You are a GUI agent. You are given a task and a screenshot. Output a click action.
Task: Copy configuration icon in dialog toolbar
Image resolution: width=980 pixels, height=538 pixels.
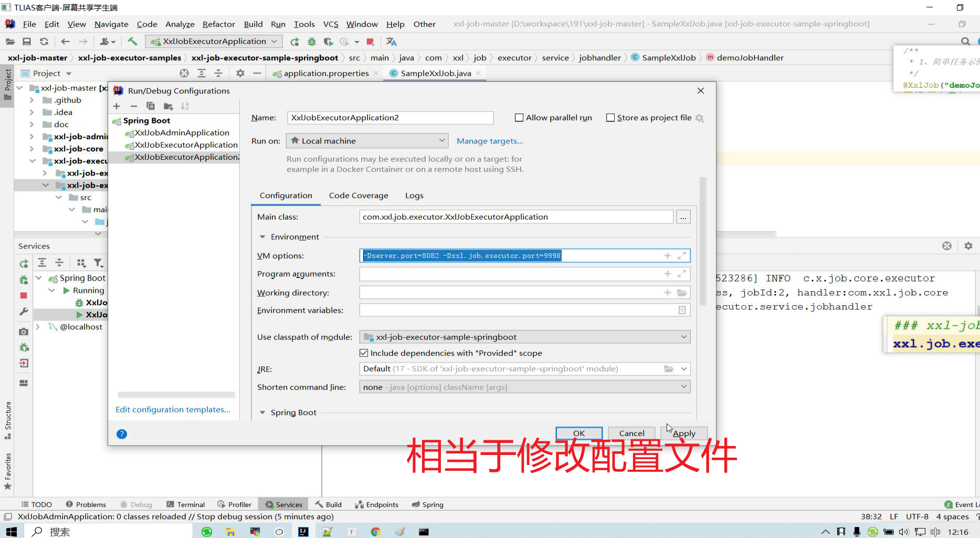click(x=151, y=106)
